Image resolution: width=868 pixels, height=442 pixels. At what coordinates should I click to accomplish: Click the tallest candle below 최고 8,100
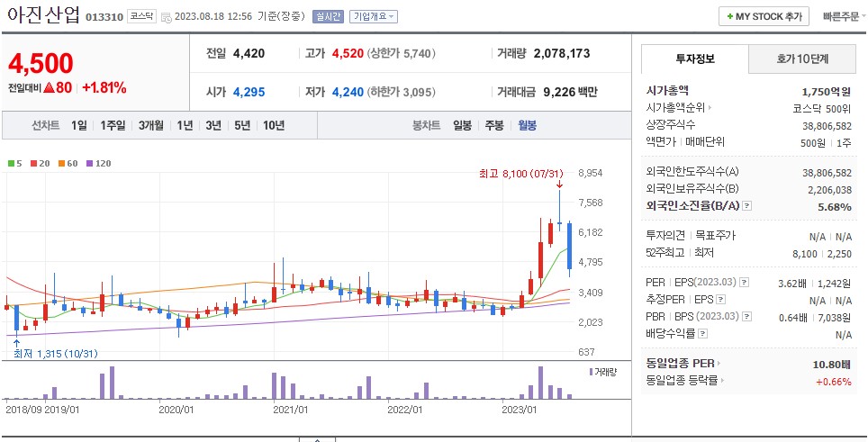pos(560,211)
